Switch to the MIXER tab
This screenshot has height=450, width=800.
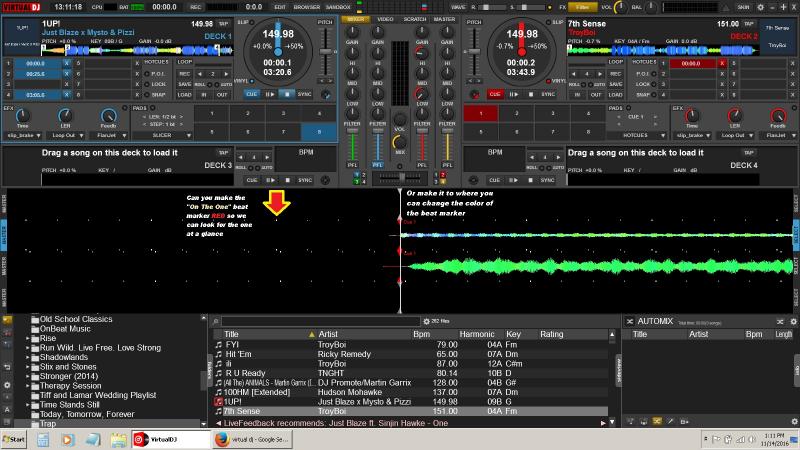click(356, 19)
